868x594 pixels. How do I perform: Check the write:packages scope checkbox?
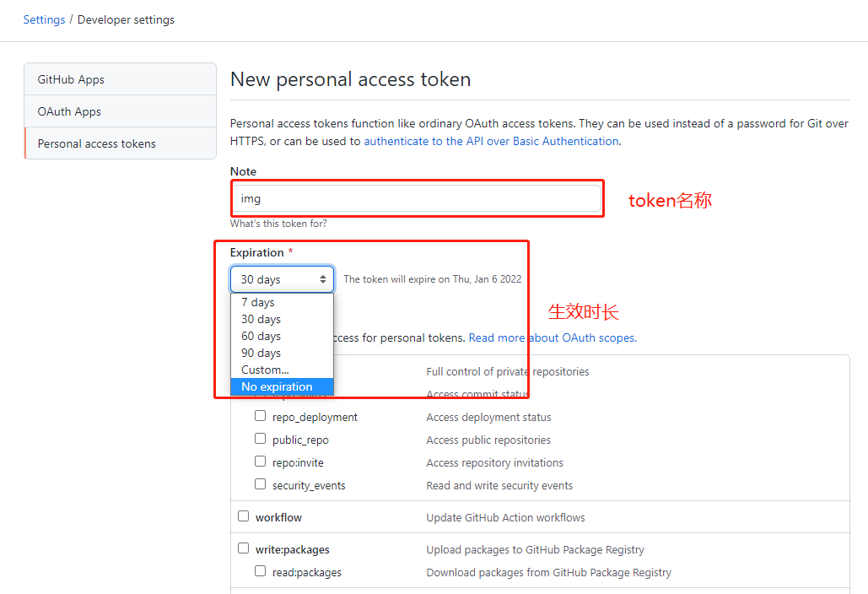tap(244, 548)
